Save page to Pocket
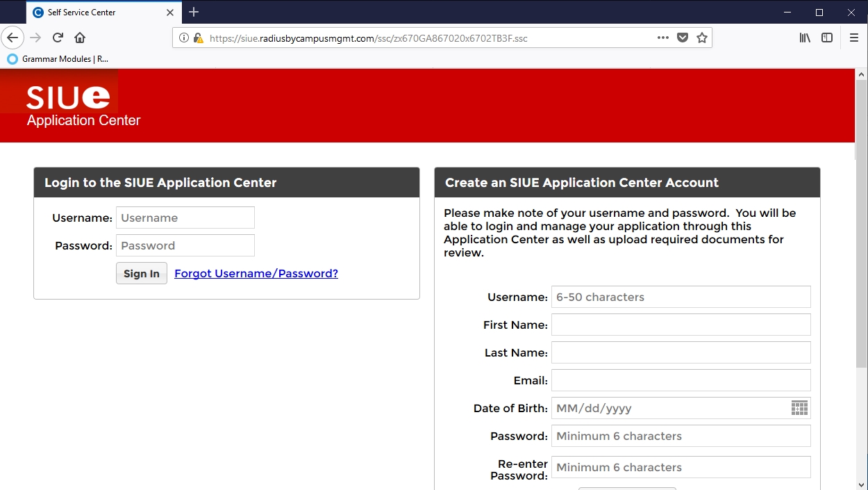This screenshot has width=868, height=490. point(683,38)
